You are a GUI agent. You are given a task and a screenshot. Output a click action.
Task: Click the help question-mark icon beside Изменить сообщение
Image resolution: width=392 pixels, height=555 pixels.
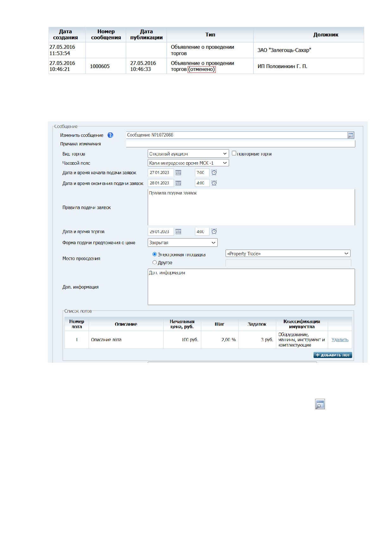pos(110,135)
